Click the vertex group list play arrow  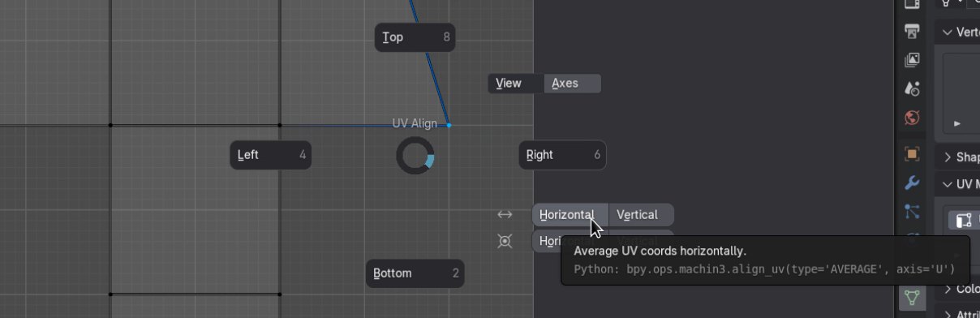[957, 123]
